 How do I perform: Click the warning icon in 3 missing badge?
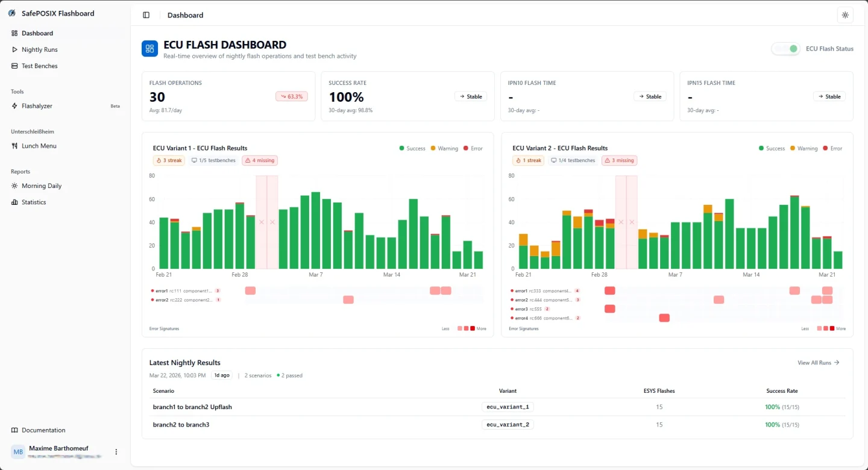click(607, 161)
